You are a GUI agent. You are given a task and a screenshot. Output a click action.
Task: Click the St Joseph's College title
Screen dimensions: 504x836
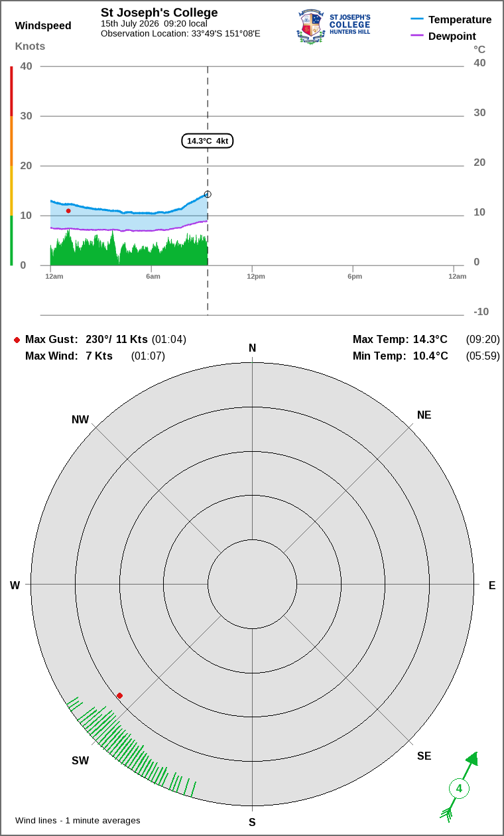pos(159,13)
